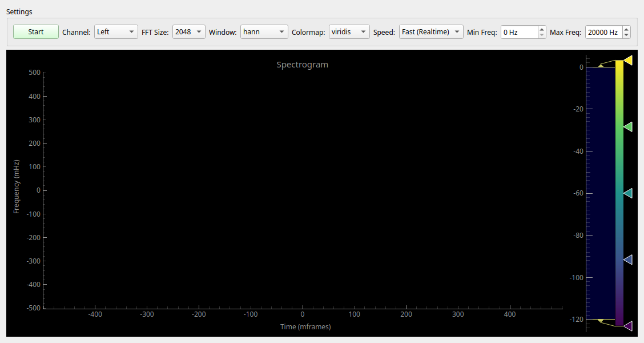Open the Colormap dropdown set to viridis
Viewport: 644px width, 343px height.
click(x=349, y=31)
